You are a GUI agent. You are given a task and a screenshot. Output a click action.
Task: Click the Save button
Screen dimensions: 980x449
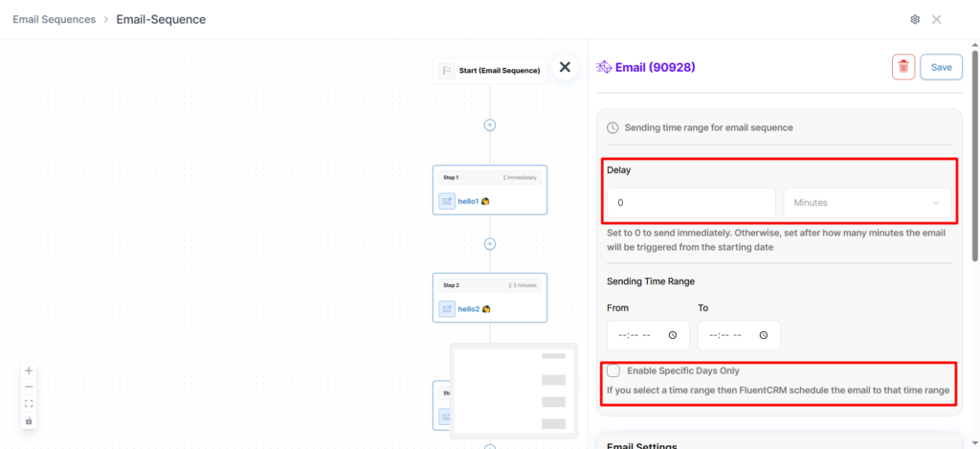coord(941,67)
